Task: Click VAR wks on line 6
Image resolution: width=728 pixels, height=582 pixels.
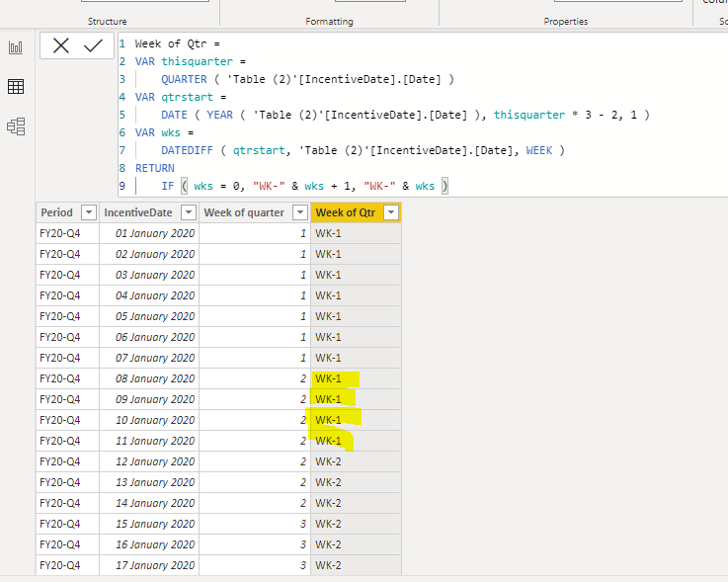Action: (x=164, y=132)
